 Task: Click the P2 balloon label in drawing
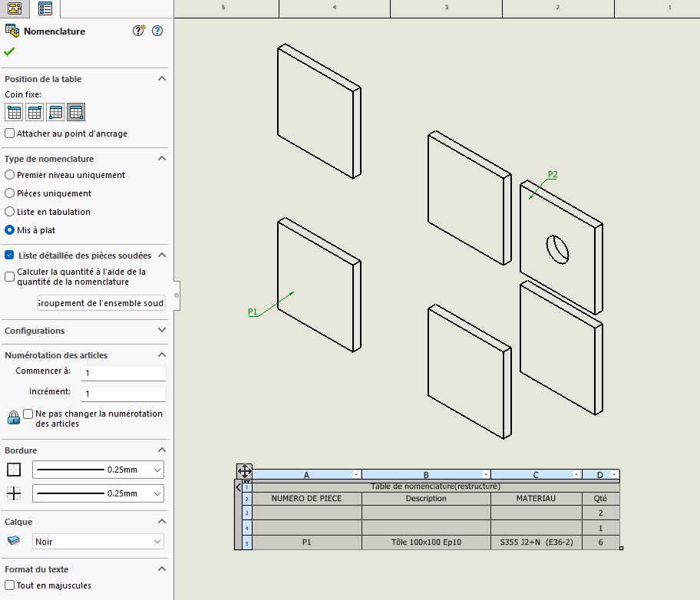(553, 174)
